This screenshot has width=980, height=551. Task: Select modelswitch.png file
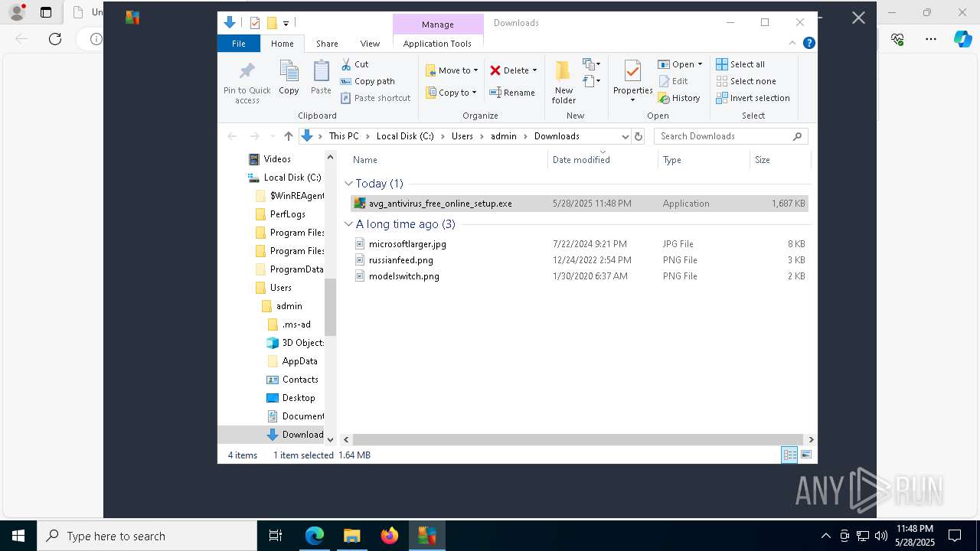(578, 276)
